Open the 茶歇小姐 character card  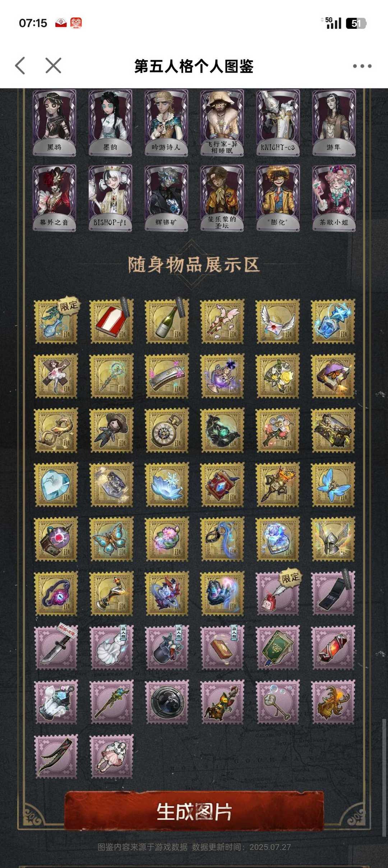point(334,198)
